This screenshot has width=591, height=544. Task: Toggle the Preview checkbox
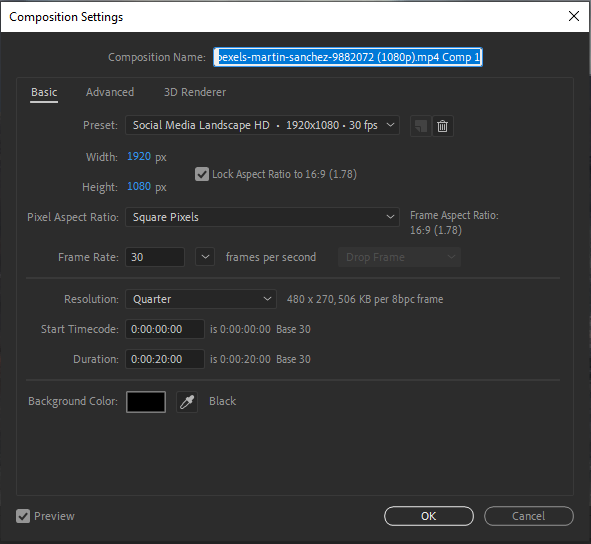click(x=23, y=516)
